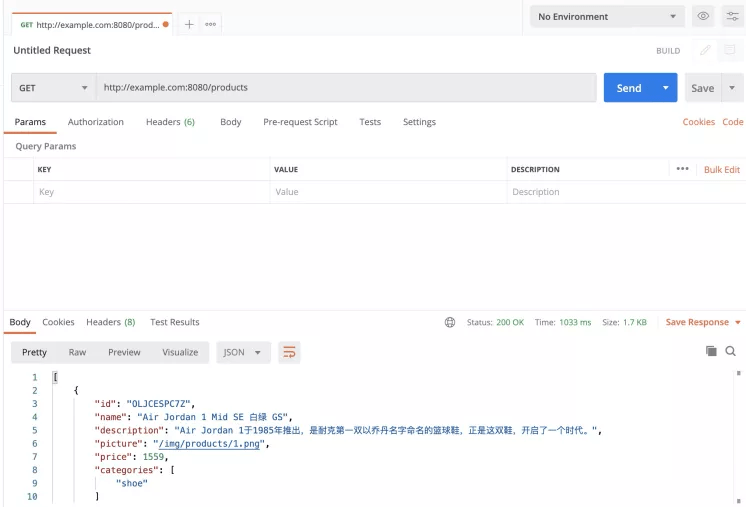The height and width of the screenshot is (507, 746).
Task: Click the plus icon to add new tab
Action: pos(189,24)
